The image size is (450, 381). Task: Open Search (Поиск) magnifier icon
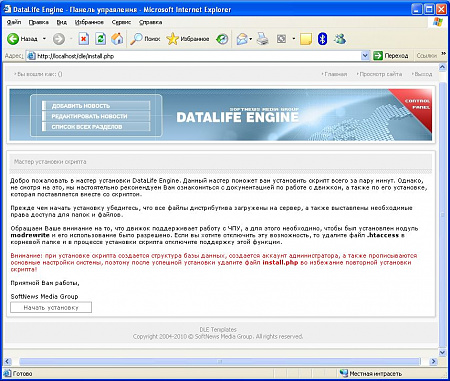136,39
